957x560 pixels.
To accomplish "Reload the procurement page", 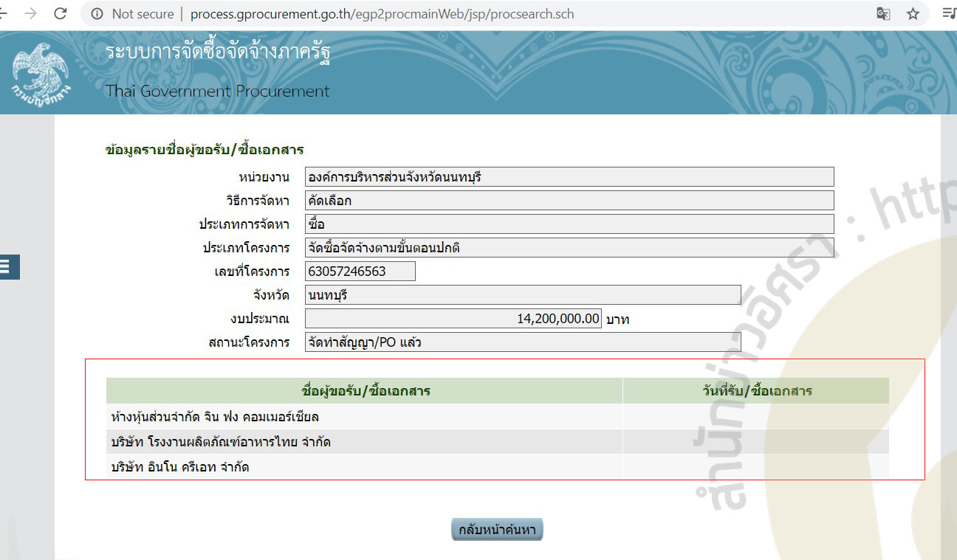I will click(61, 13).
